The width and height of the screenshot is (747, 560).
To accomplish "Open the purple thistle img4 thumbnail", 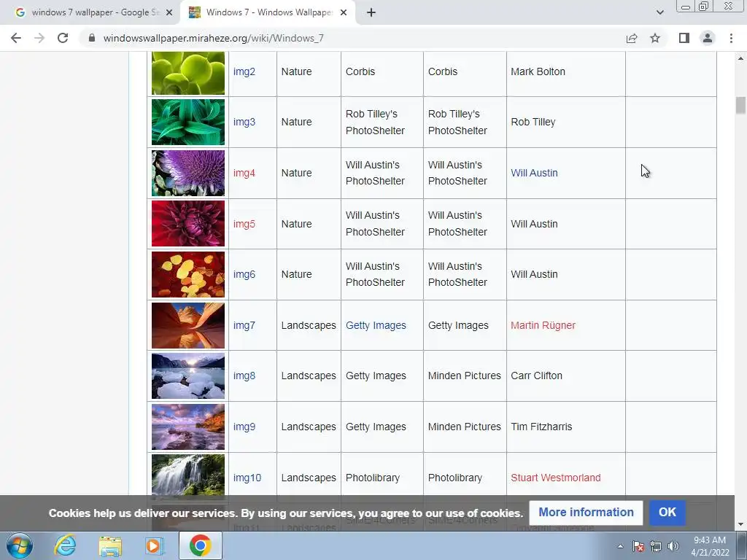I will tap(188, 173).
